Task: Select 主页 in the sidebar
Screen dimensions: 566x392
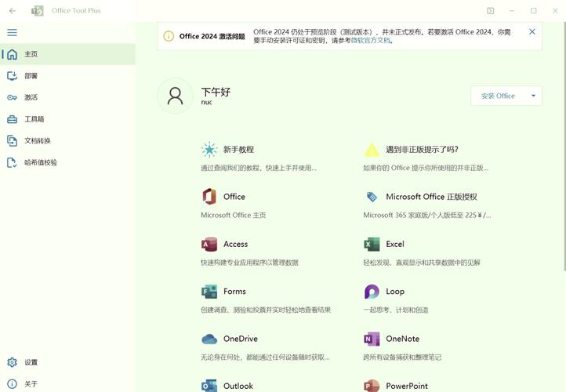Action: (x=68, y=54)
